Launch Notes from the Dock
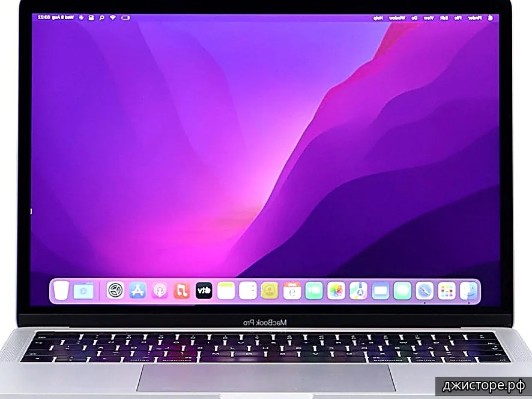Image resolution: width=532 pixels, height=399 pixels. click(x=226, y=291)
